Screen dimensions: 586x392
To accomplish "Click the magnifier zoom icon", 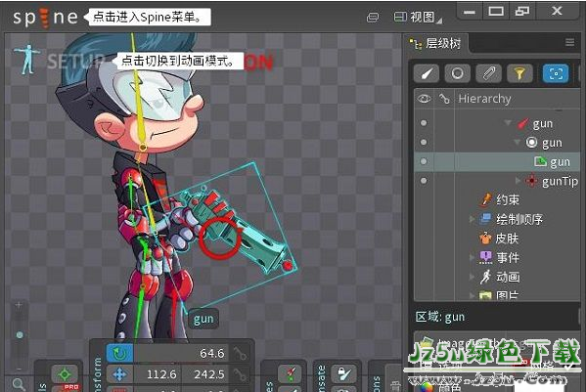I will 18,384.
